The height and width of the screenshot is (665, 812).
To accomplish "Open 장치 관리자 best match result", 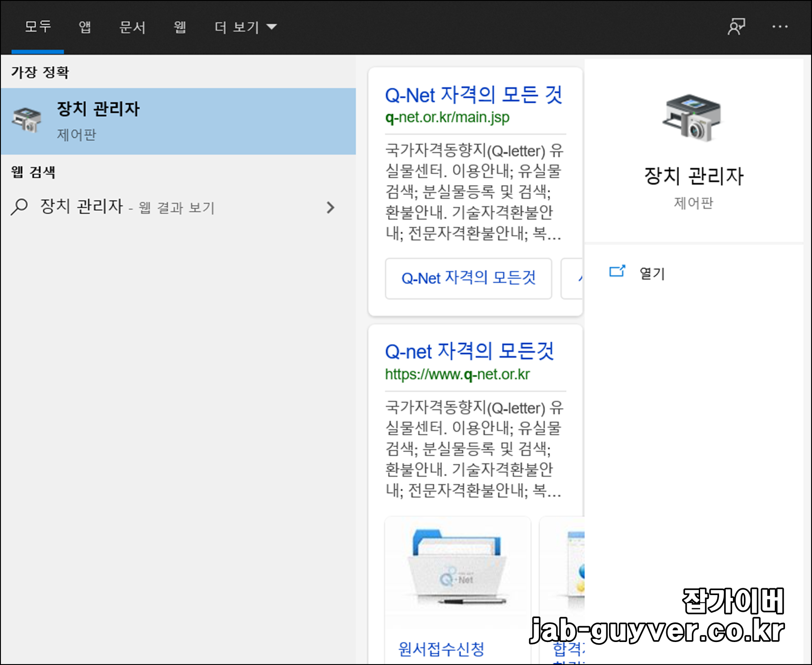I will (x=178, y=121).
